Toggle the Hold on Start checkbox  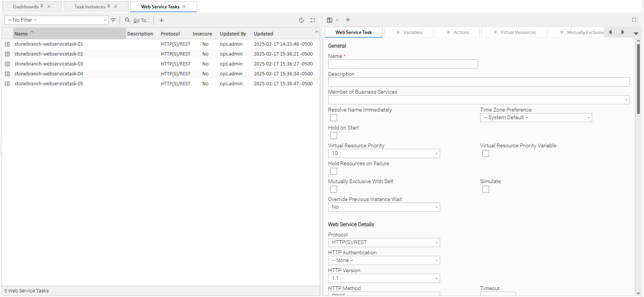pos(334,136)
